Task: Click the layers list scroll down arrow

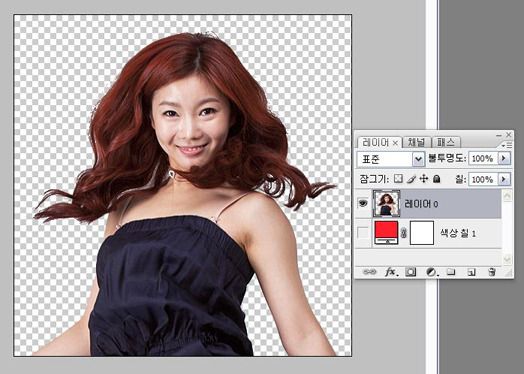Action: [507, 259]
